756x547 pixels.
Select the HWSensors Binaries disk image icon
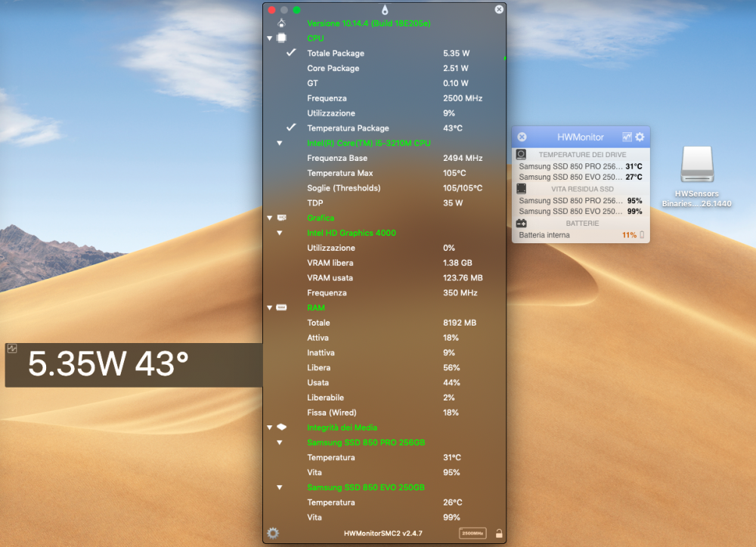(697, 165)
